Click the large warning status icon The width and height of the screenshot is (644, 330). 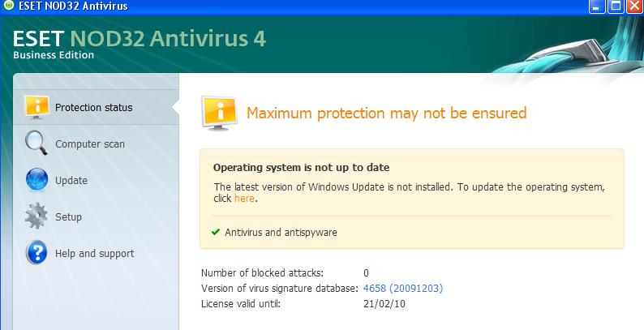(217, 114)
